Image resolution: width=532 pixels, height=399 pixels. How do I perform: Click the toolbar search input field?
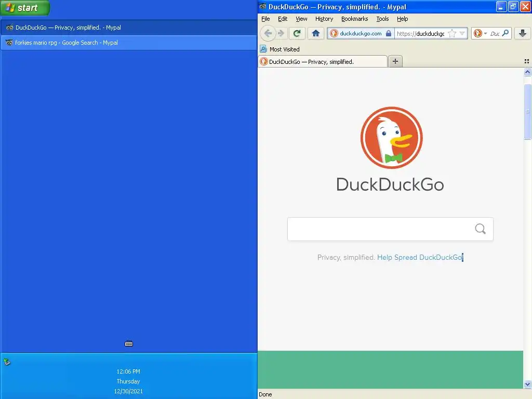click(x=495, y=34)
